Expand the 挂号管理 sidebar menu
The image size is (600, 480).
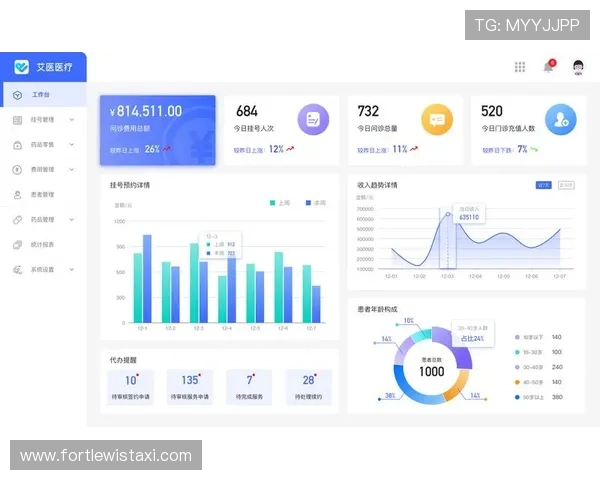[x=72, y=120]
